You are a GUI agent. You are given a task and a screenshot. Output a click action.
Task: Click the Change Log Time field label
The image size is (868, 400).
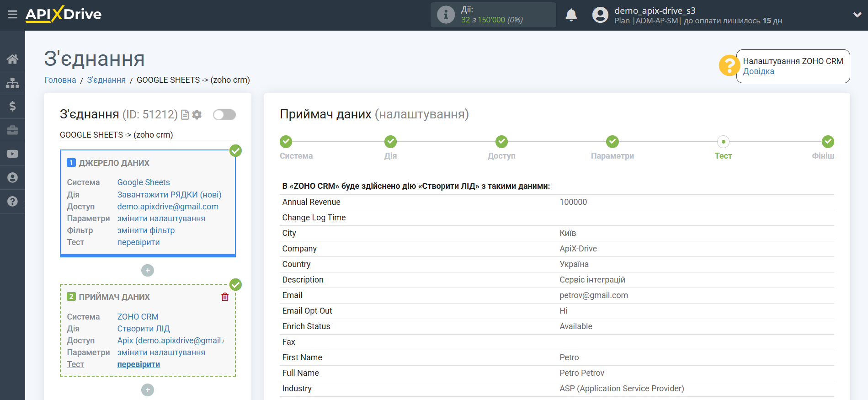click(x=314, y=218)
